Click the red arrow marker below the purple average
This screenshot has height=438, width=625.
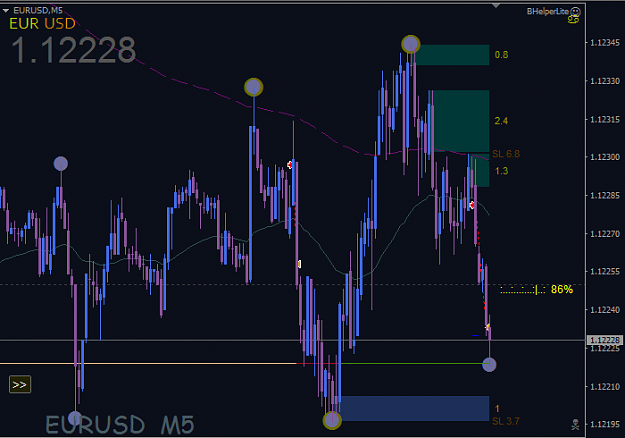[290, 165]
